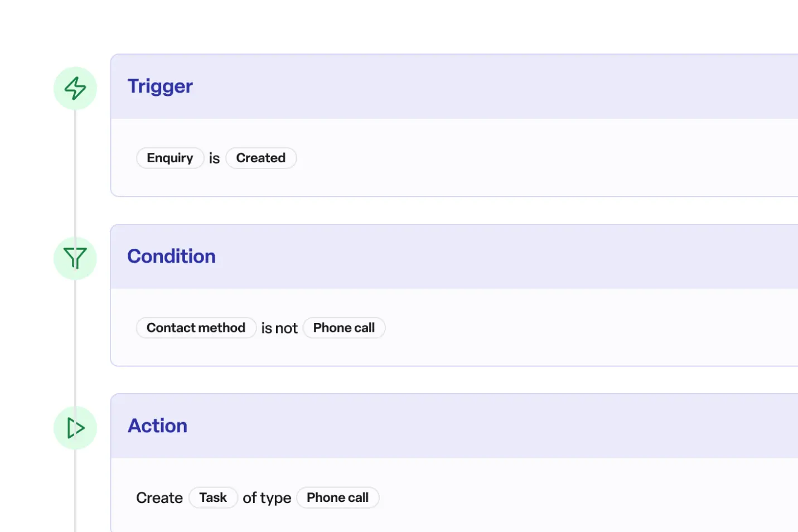This screenshot has height=532, width=798.
Task: Click the Action heading label
Action: point(157,425)
